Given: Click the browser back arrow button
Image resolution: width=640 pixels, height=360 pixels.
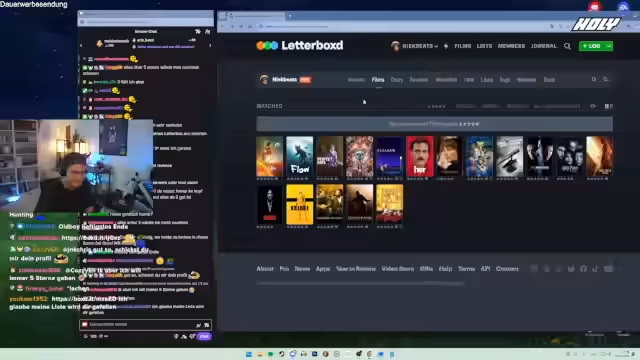Looking at the screenshot, I should 223,27.
